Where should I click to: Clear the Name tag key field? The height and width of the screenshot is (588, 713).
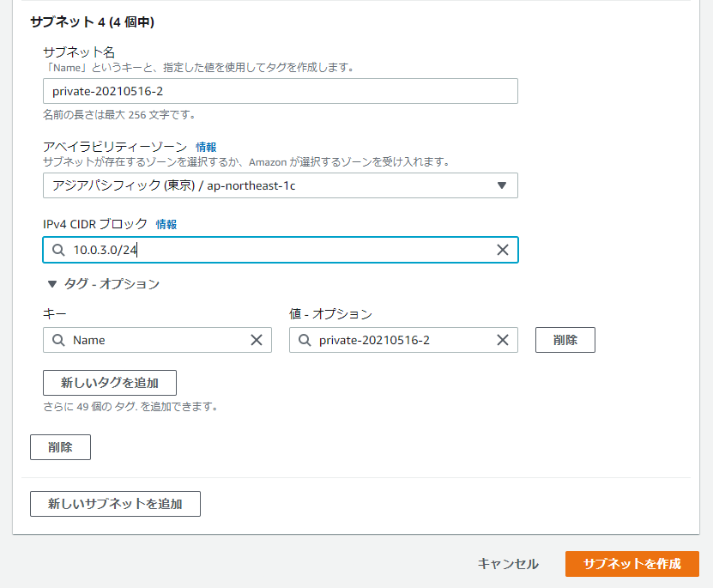coord(257,340)
